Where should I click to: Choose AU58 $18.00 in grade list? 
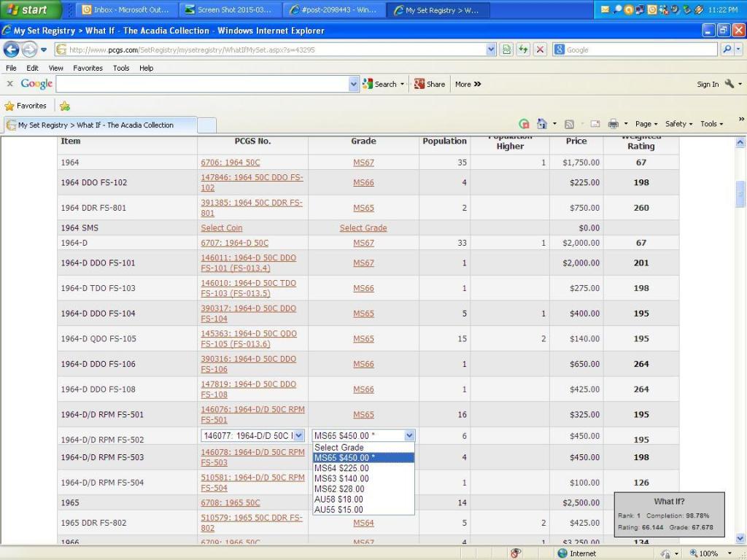(x=363, y=499)
